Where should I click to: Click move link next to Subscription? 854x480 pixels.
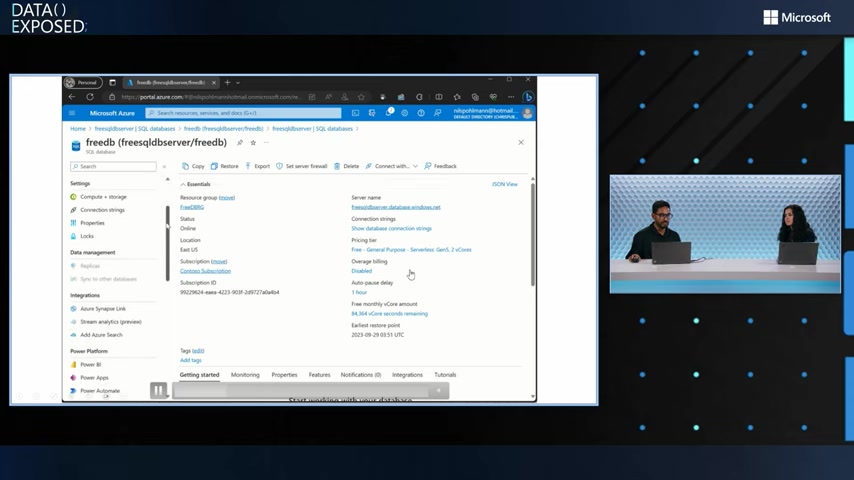[219, 262]
